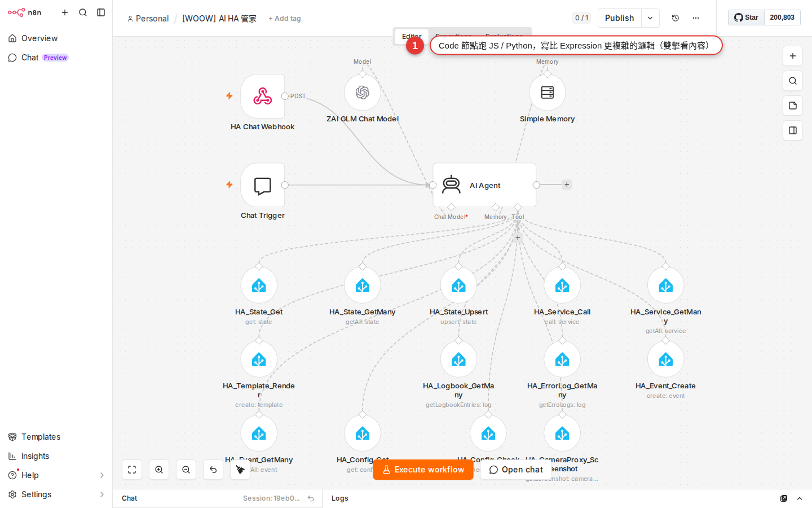Select the HA_State_Get tool node
Screen dimensions: 812x508
[259, 286]
